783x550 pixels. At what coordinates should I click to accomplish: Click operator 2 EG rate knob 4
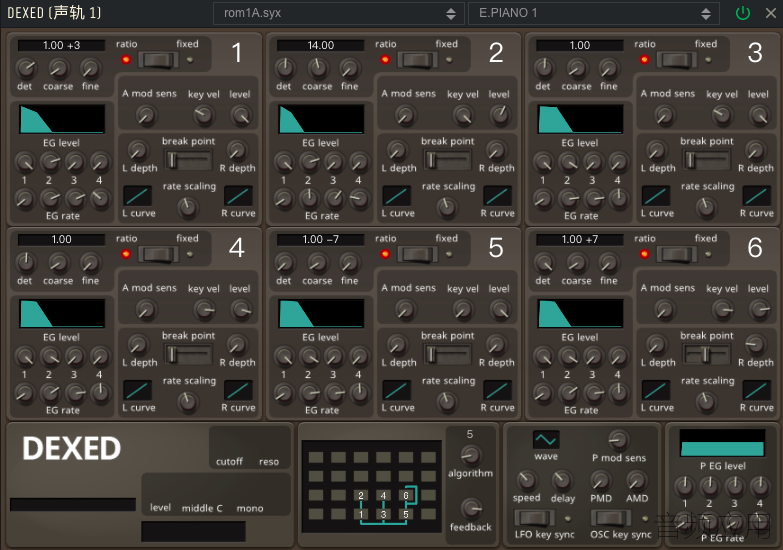359,199
